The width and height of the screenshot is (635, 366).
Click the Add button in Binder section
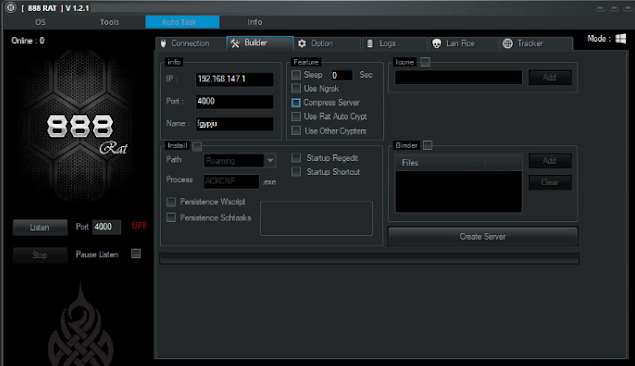[x=550, y=161]
